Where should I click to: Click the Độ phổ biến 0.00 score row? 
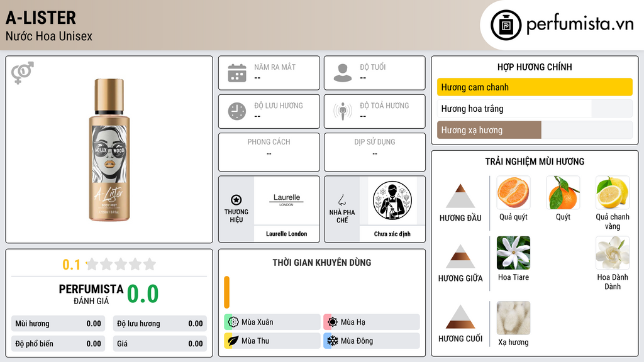point(58,344)
